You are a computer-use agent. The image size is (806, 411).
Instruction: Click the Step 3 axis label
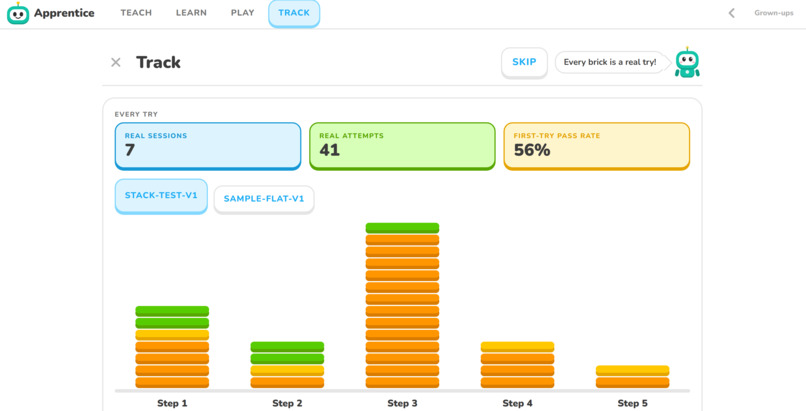[402, 403]
